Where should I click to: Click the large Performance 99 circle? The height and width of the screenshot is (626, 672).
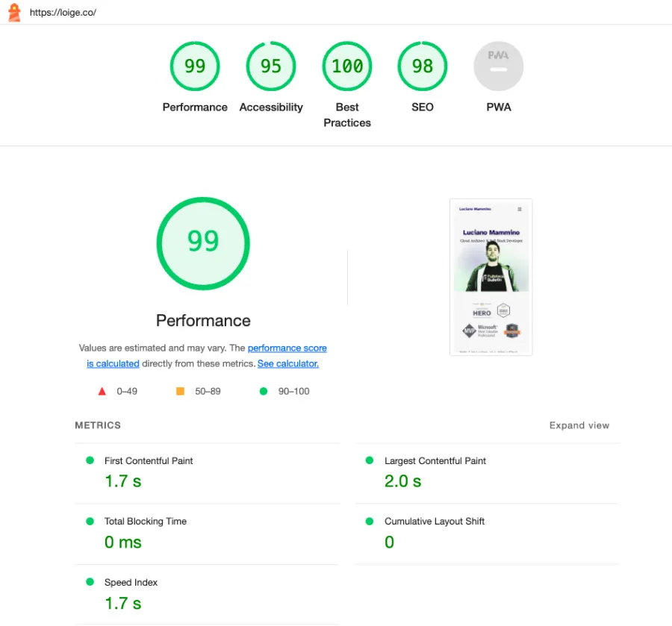coord(203,244)
